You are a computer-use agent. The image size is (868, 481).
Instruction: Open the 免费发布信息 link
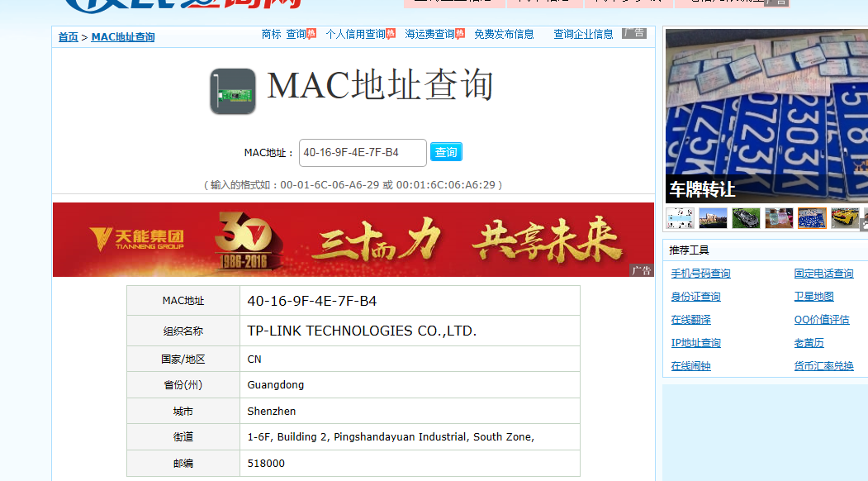click(x=504, y=35)
